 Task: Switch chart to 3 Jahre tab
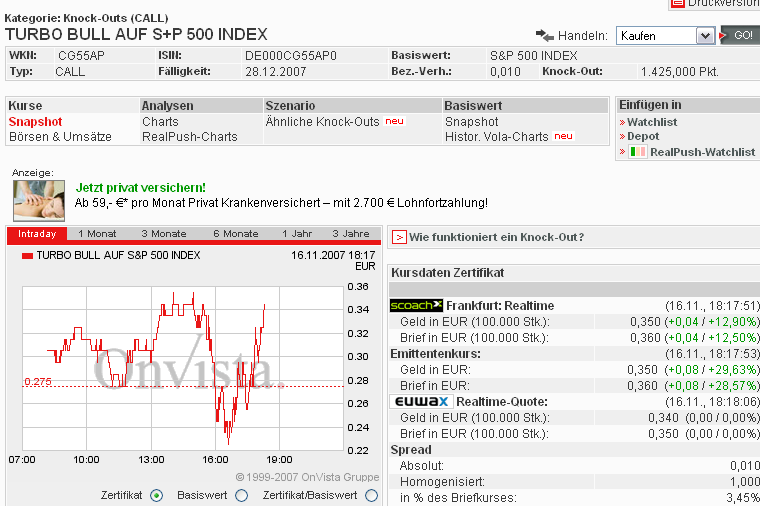click(x=351, y=234)
